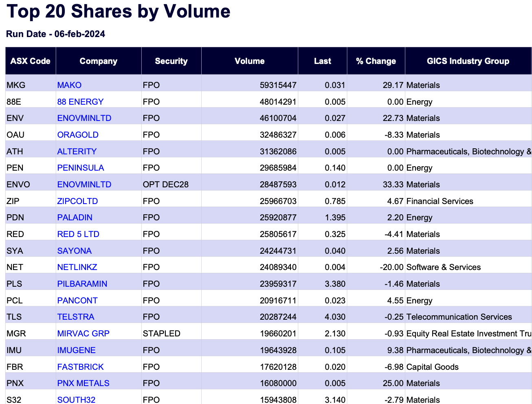The height and width of the screenshot is (404, 532).
Task: Open the ORAGOLD company link
Action: click(x=78, y=135)
